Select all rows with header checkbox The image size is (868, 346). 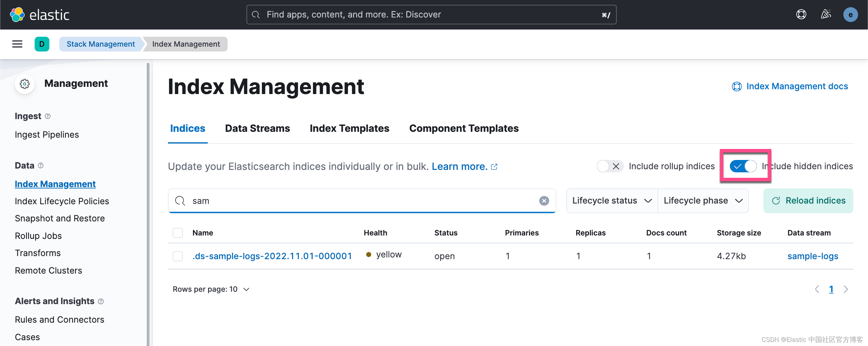pos(178,233)
